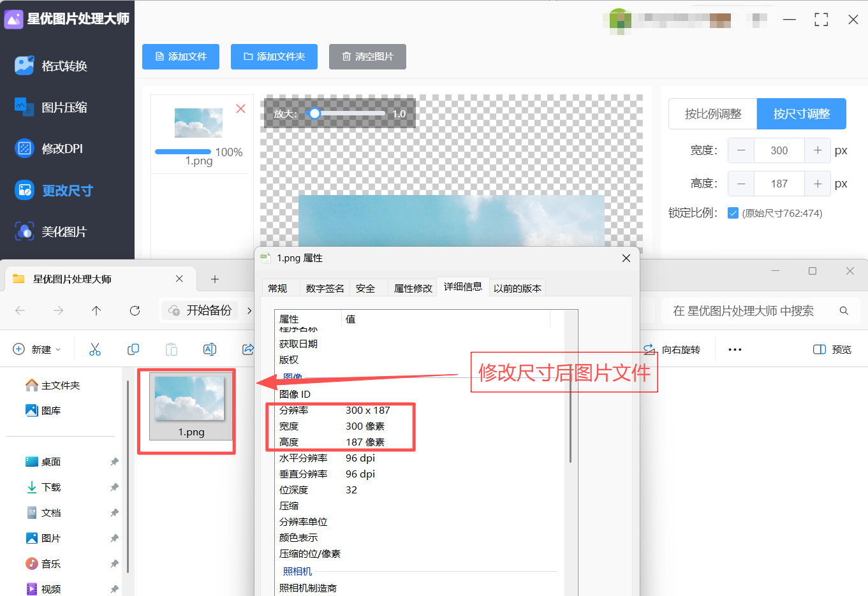868x596 pixels.
Task: Open 文档 in Explorer quick access
Action: pos(43,512)
